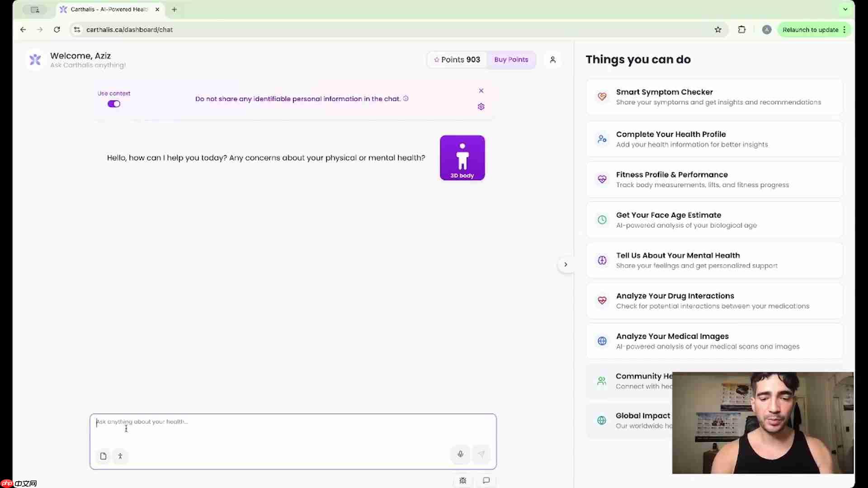Start voice input with microphone icon

(x=460, y=454)
